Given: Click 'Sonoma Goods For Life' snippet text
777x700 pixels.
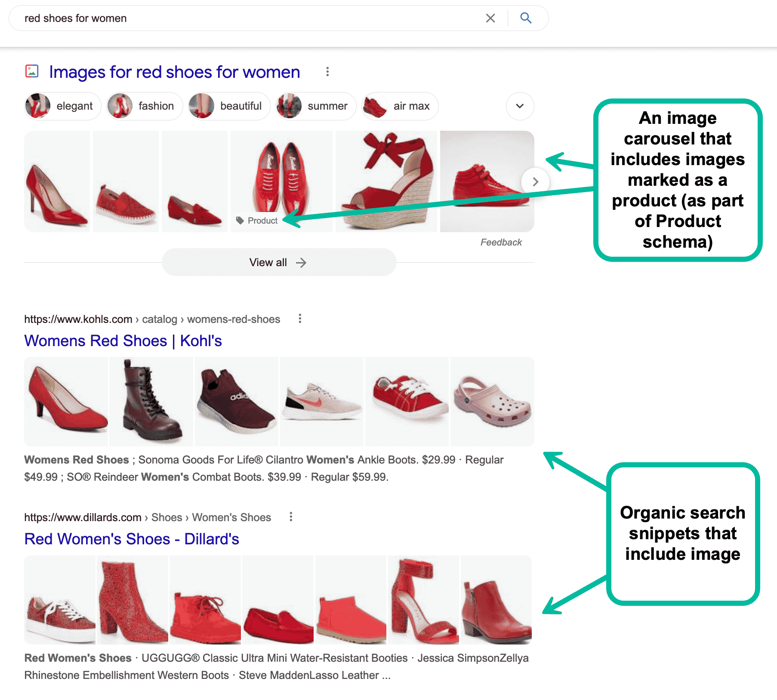Looking at the screenshot, I should (200, 460).
